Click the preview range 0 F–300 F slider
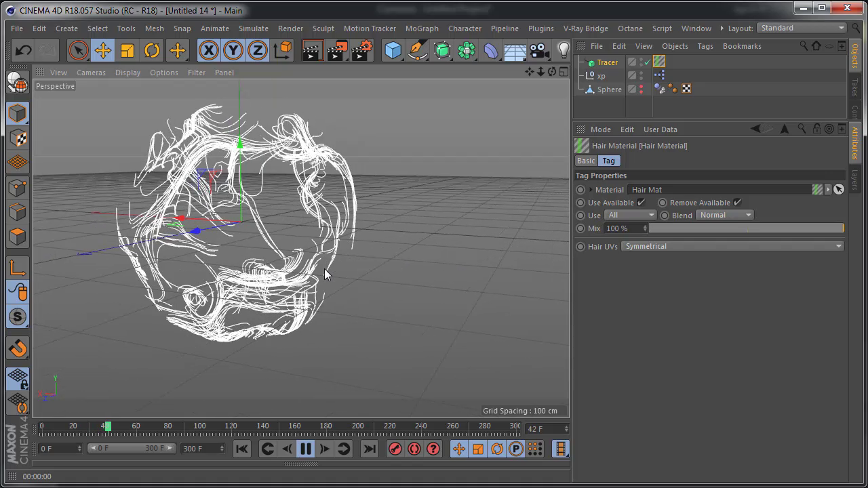The image size is (868, 488). click(x=132, y=448)
